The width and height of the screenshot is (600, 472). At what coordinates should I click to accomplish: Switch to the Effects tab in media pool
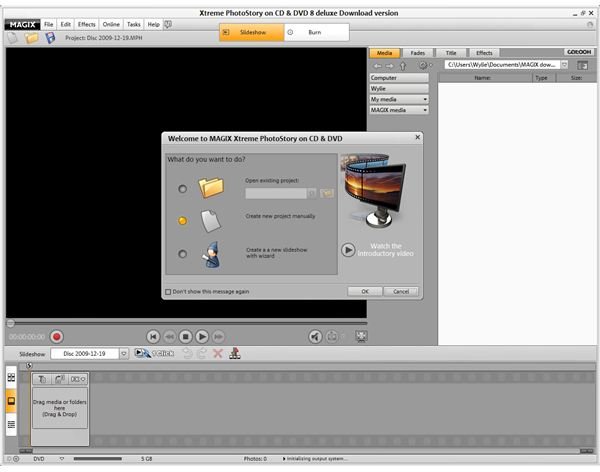coord(484,53)
